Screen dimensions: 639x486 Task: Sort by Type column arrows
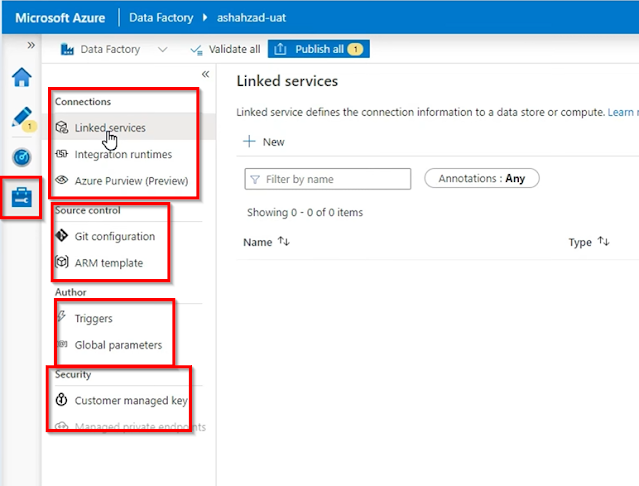(604, 242)
